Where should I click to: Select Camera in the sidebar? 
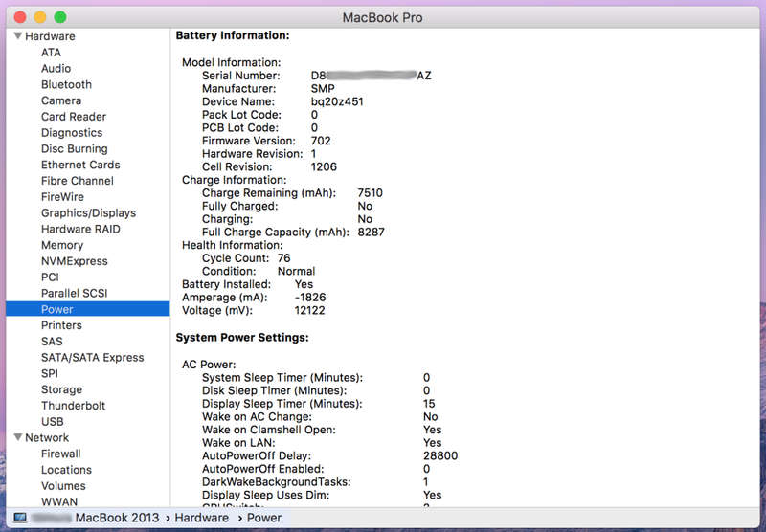(61, 100)
